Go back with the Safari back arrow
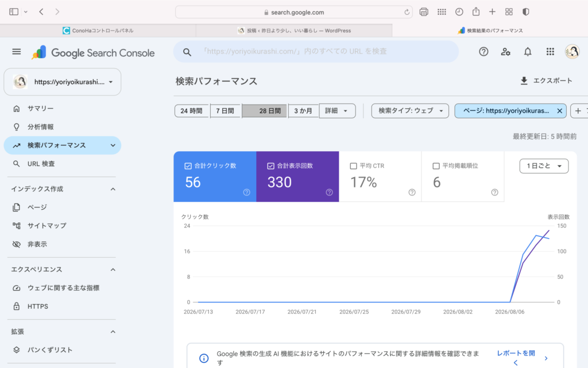588x368 pixels. pos(41,12)
